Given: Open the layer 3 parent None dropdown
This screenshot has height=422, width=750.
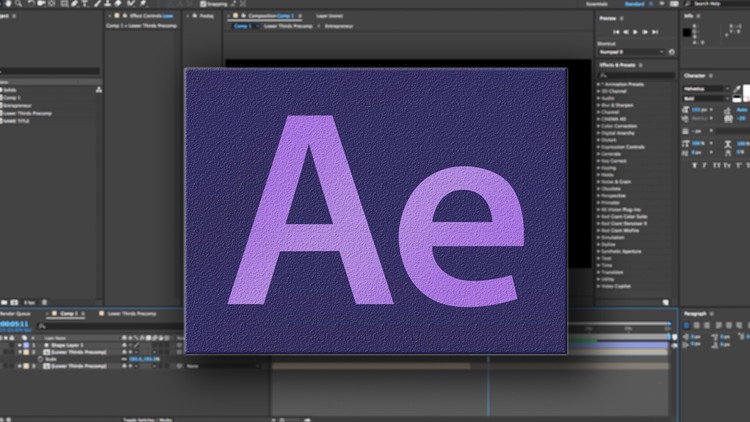Looking at the screenshot, I should point(223,366).
